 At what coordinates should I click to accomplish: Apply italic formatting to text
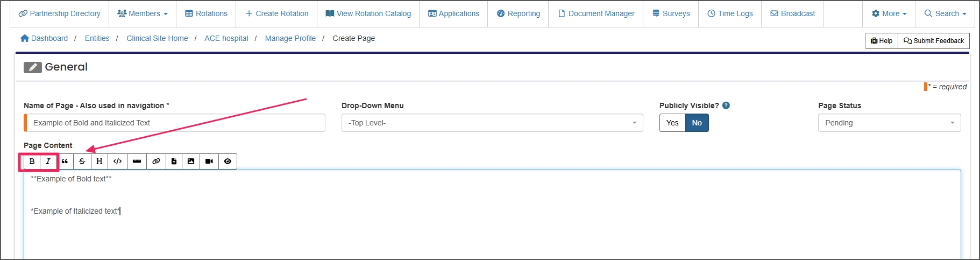48,161
